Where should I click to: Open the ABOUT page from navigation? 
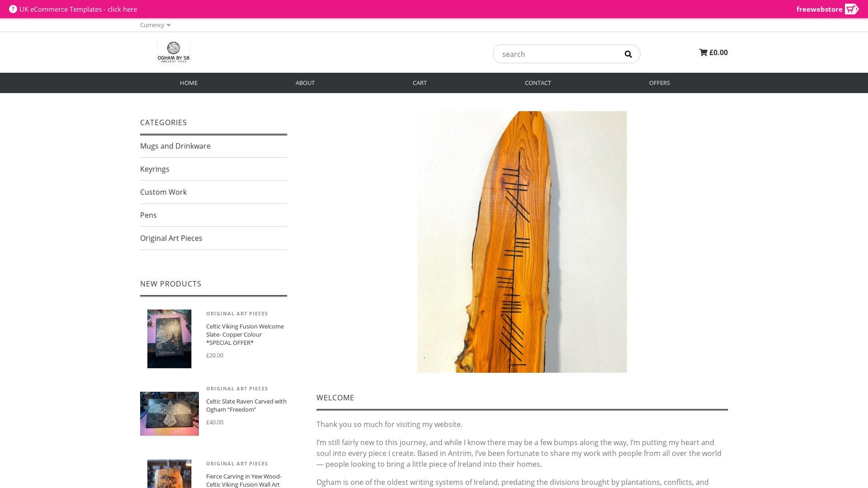(x=305, y=83)
